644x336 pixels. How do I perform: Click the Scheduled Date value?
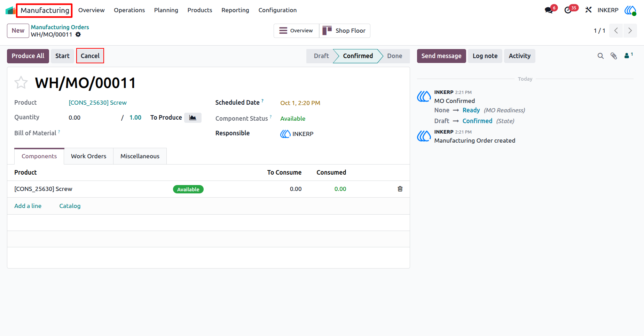tap(300, 103)
